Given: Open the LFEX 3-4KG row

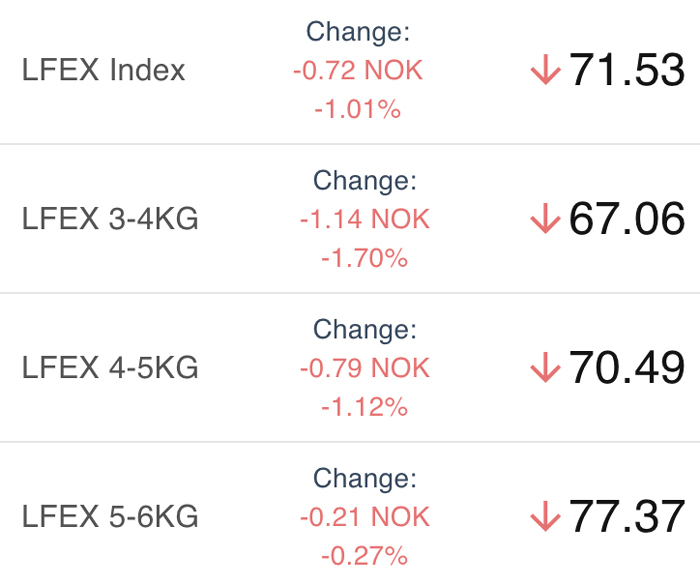Looking at the screenshot, I should (x=350, y=219).
